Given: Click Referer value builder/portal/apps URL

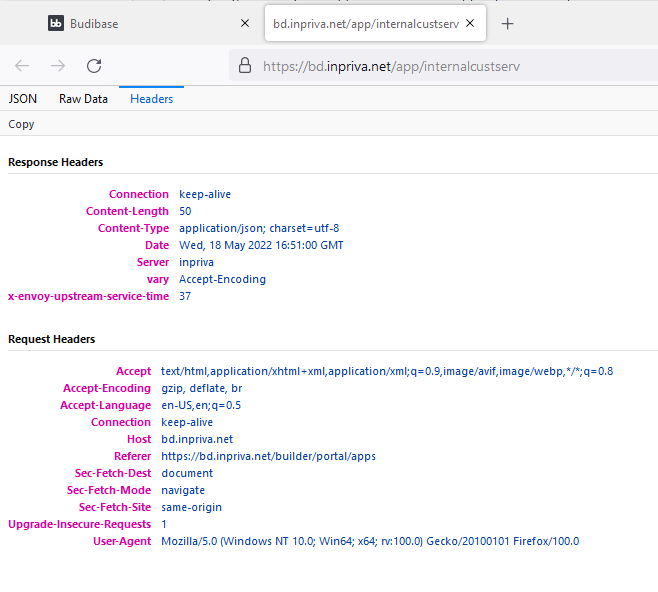Looking at the screenshot, I should pyautogui.click(x=269, y=456).
